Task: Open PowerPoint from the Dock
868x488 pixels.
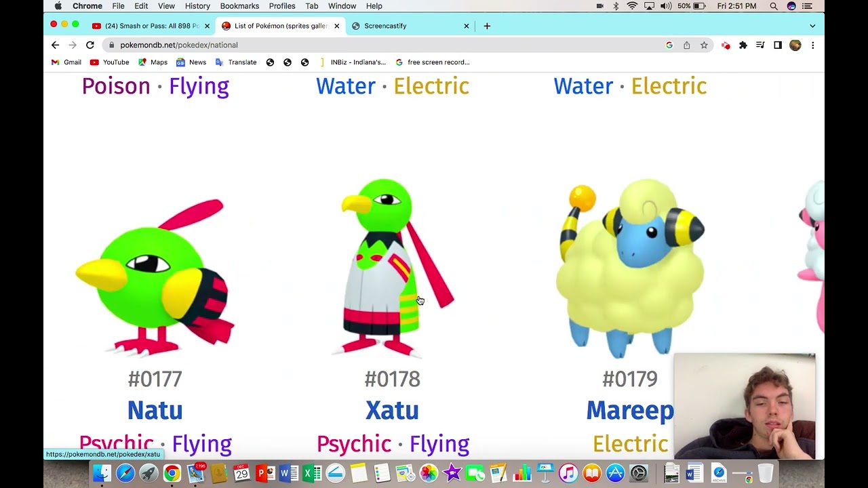Action: tap(265, 473)
